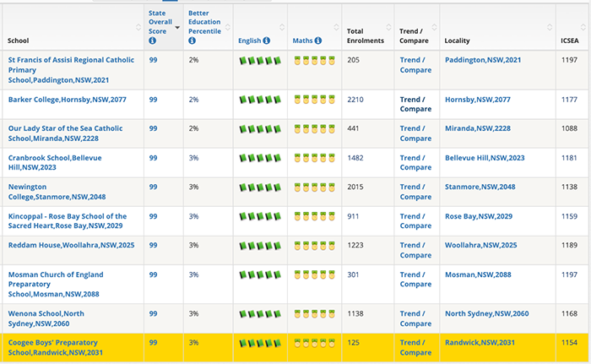This screenshot has width=591, height=364.
Task: Open Trend / Compare for Newington College
Action: tap(415, 192)
